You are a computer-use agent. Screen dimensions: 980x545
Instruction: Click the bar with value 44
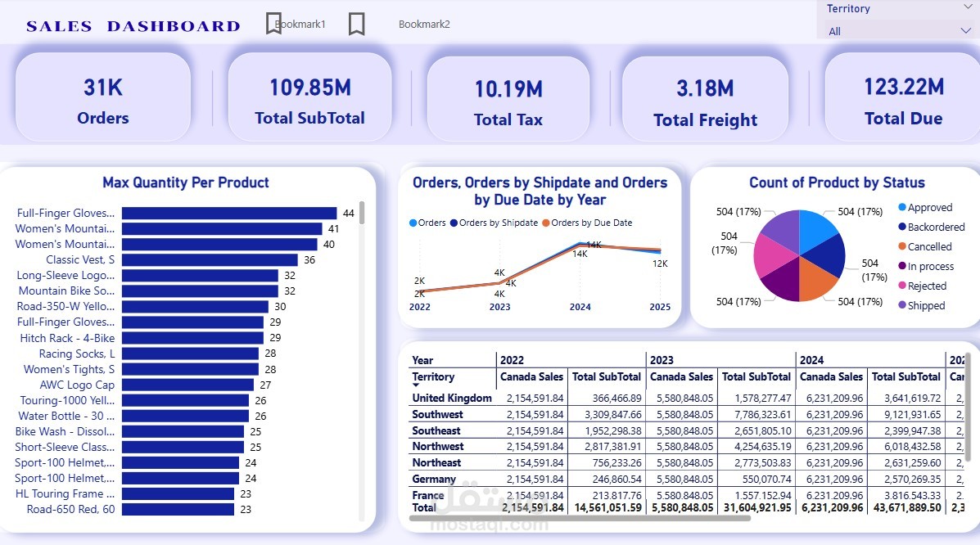[229, 213]
